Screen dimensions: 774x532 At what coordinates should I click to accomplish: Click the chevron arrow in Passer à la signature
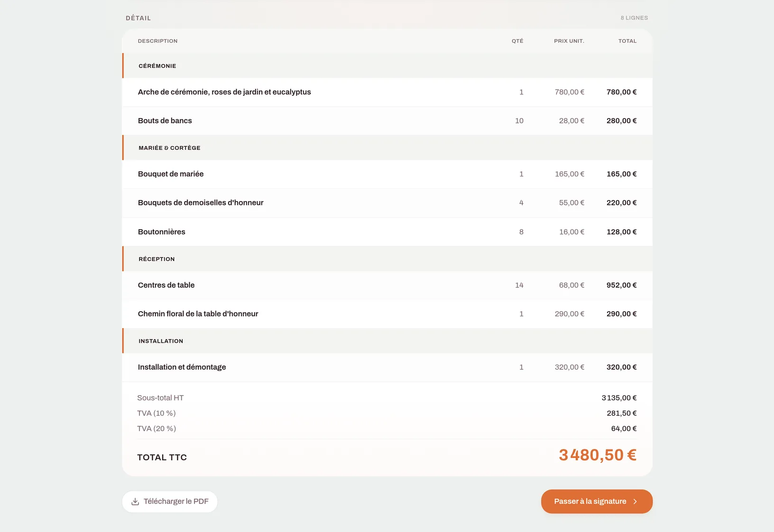(x=635, y=502)
